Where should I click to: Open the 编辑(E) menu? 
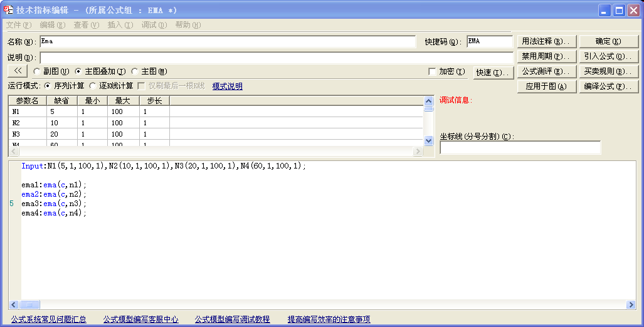coord(53,25)
